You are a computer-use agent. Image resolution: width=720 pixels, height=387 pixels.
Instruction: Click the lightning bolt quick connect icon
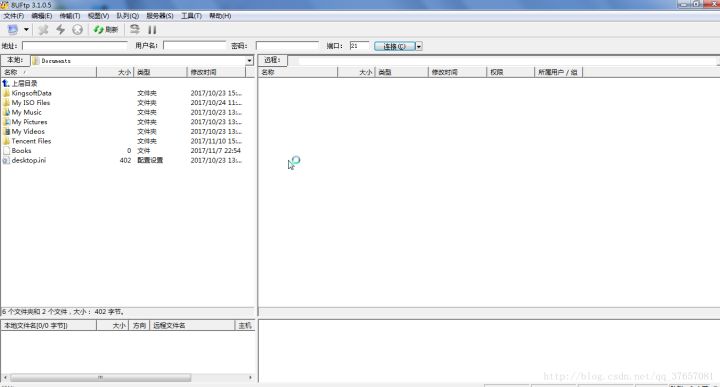click(60, 30)
